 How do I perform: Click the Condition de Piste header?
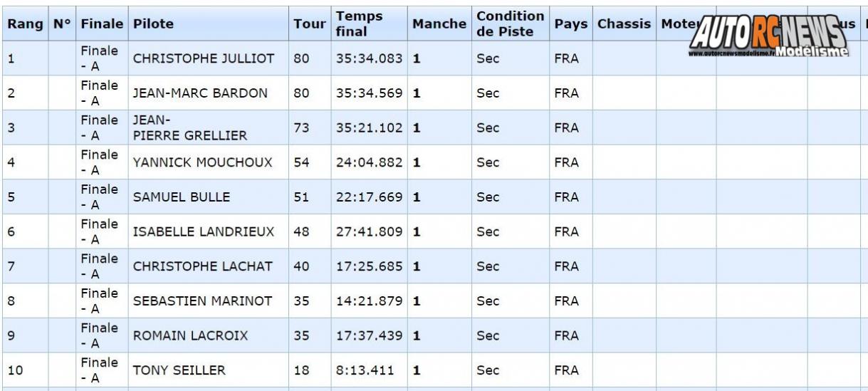pyautogui.click(x=511, y=24)
